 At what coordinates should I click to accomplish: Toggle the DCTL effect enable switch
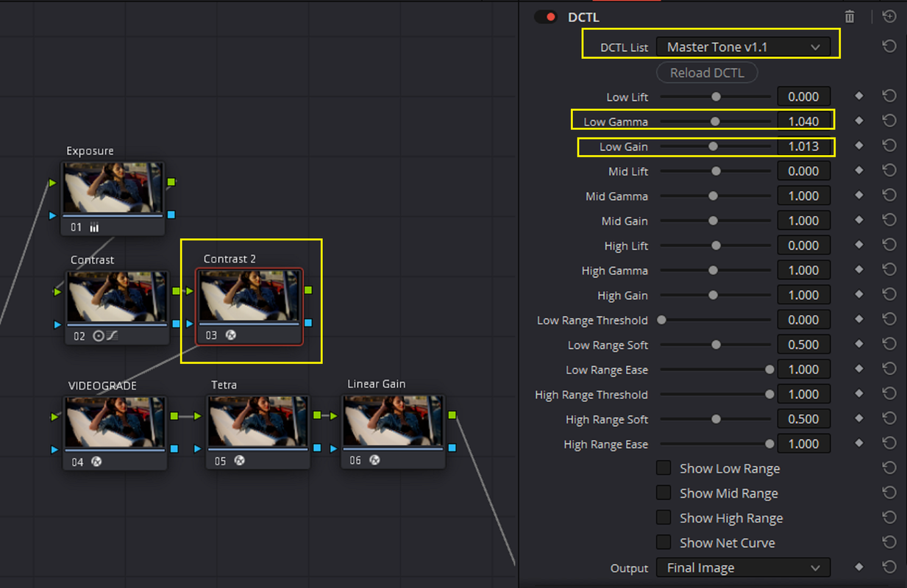(545, 17)
